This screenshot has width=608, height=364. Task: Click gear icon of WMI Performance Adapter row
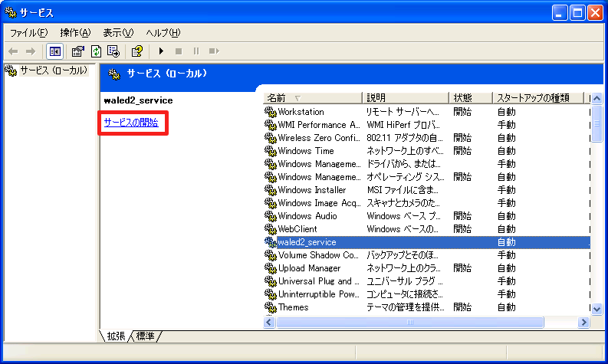[x=271, y=125]
